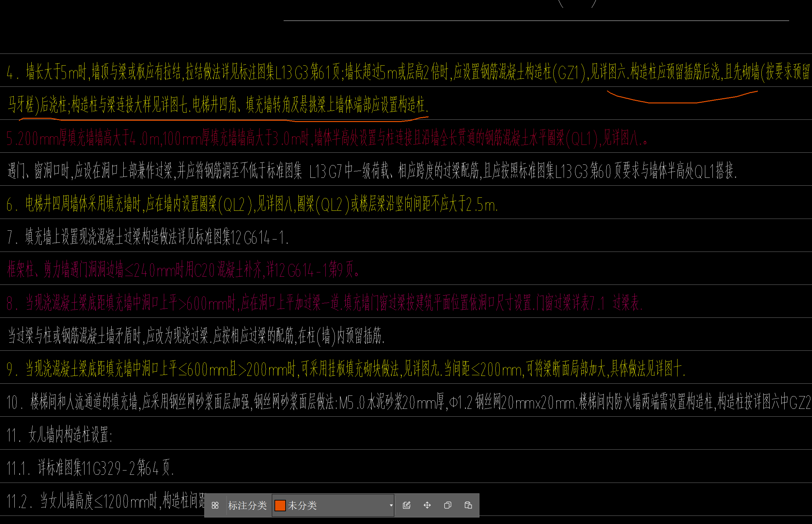Click the line '7. 填充墙上设置现浇混凝土过梁'
This screenshot has width=812, height=524.
(x=148, y=237)
